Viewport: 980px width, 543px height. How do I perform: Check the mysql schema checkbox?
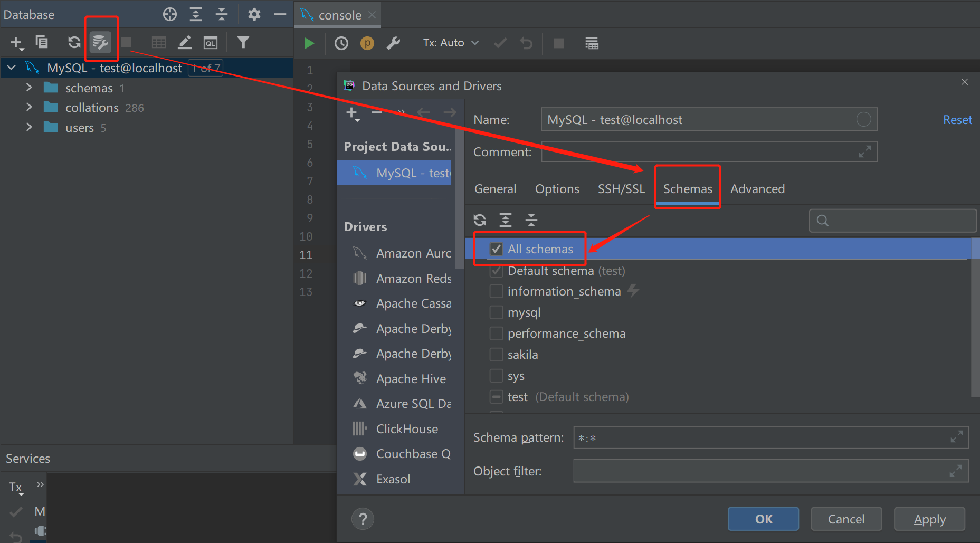tap(496, 312)
